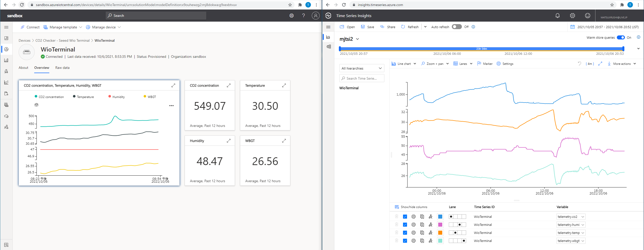Expand the Humidity tile
The height and width of the screenshot is (250, 644).
tap(229, 141)
